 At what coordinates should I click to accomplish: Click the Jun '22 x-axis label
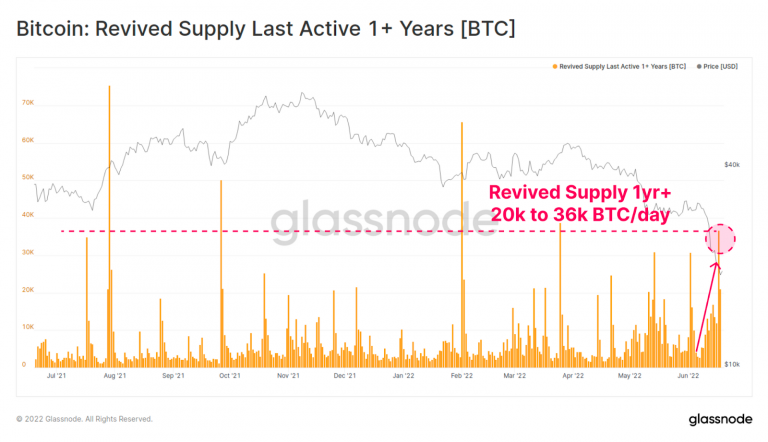pos(688,376)
